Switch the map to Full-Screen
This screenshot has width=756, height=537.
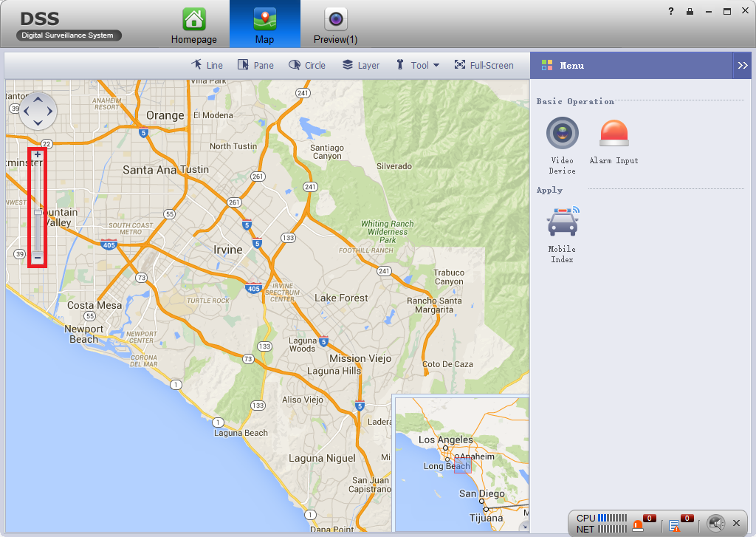[484, 65]
